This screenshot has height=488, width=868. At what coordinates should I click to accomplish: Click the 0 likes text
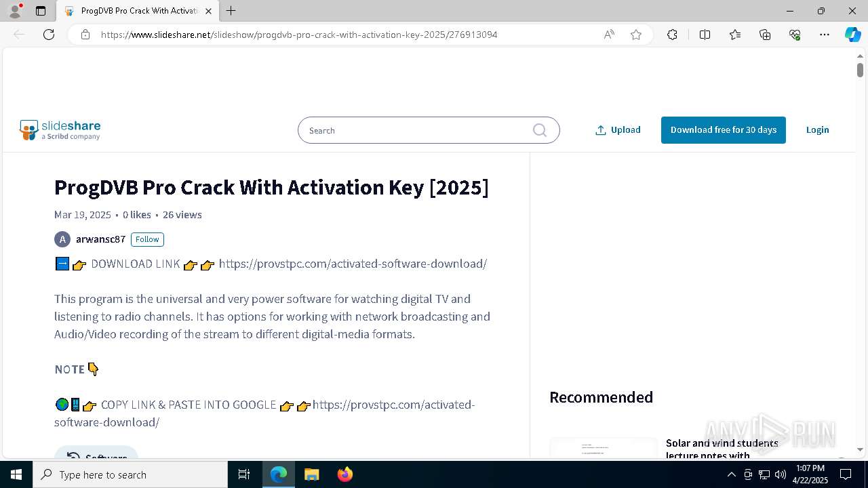(137, 215)
